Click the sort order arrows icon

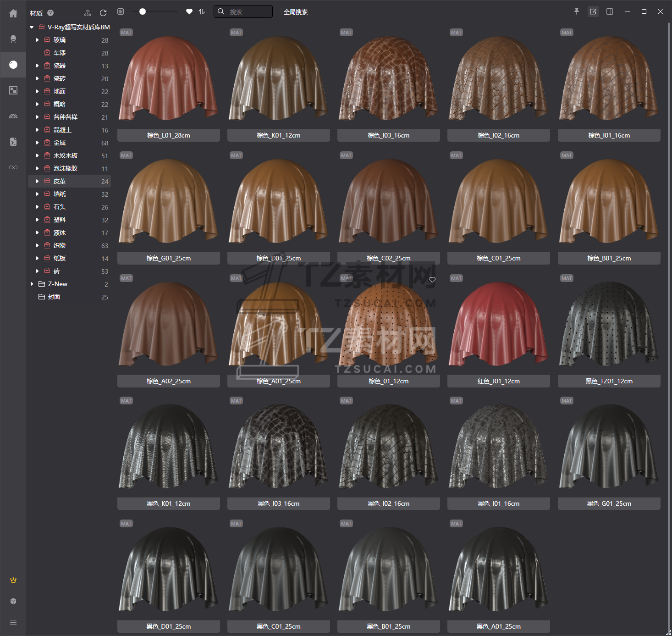202,11
